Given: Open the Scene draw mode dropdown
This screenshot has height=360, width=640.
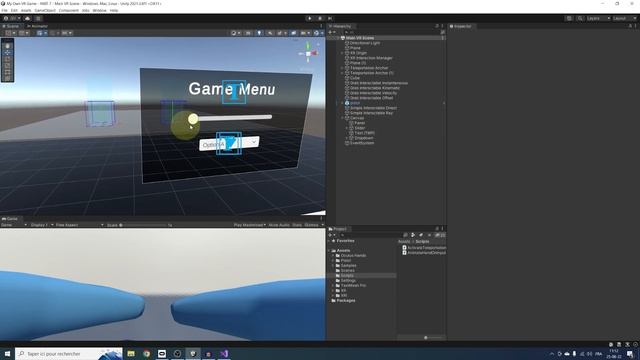Looking at the screenshot, I should (236, 33).
